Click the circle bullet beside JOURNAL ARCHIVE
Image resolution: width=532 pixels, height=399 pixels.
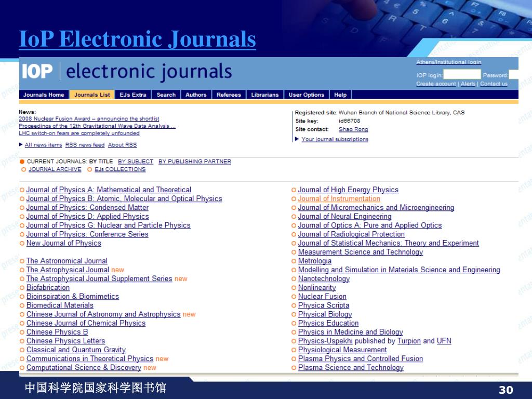coord(23,169)
